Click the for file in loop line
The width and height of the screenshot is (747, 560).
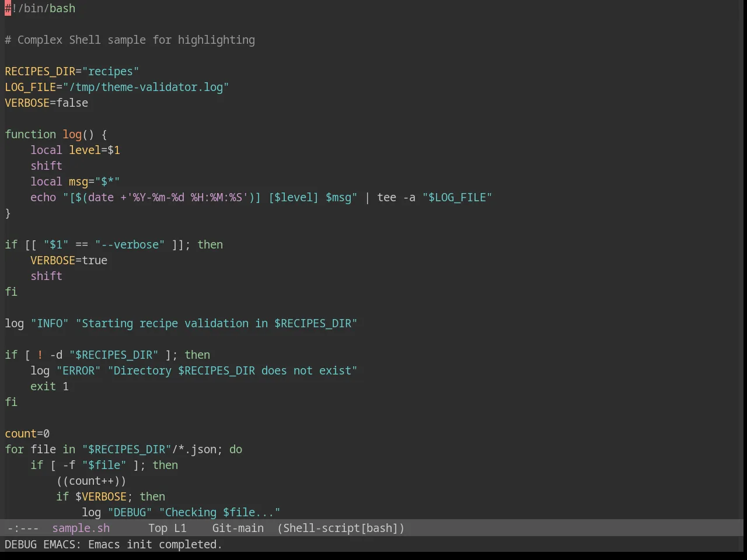[x=124, y=449]
